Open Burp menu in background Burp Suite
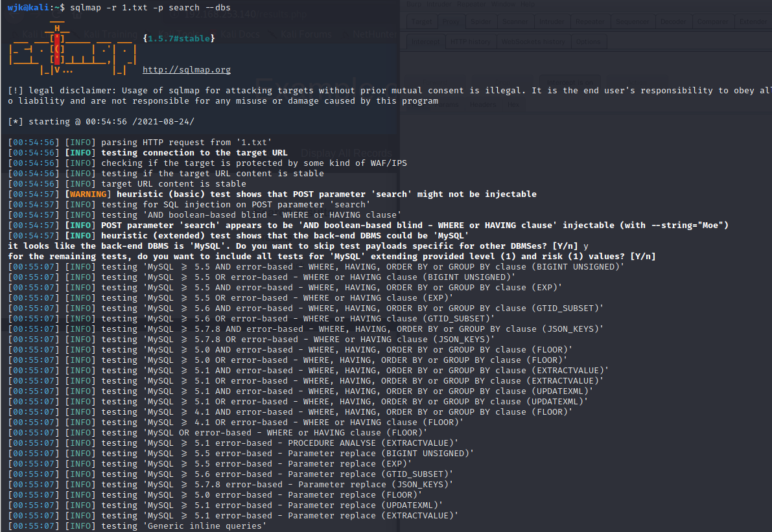The height and width of the screenshot is (532, 772). pos(415,5)
